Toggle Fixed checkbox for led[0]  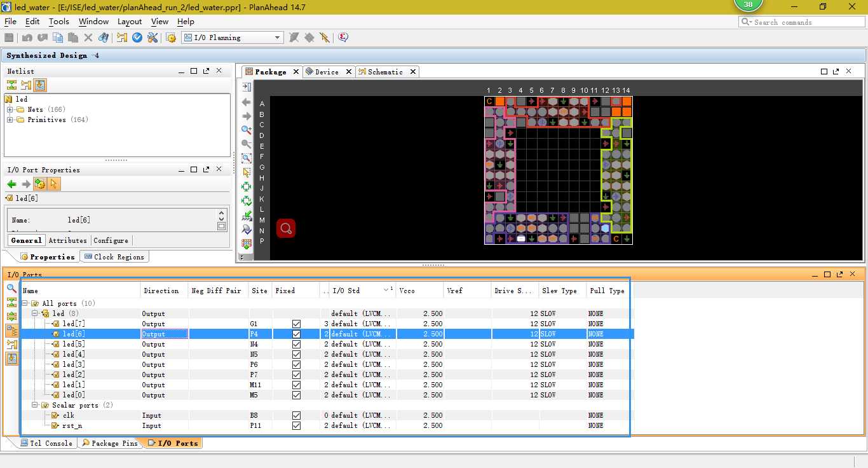click(296, 395)
